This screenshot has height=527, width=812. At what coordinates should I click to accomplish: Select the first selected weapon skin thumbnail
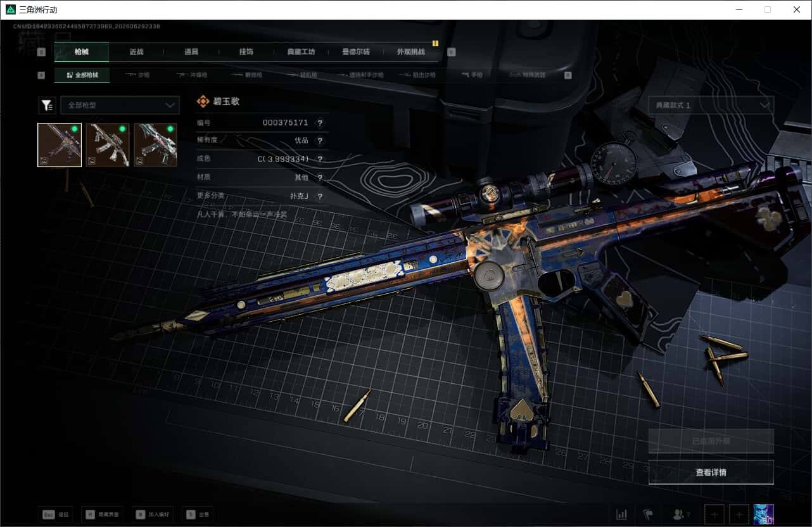60,145
